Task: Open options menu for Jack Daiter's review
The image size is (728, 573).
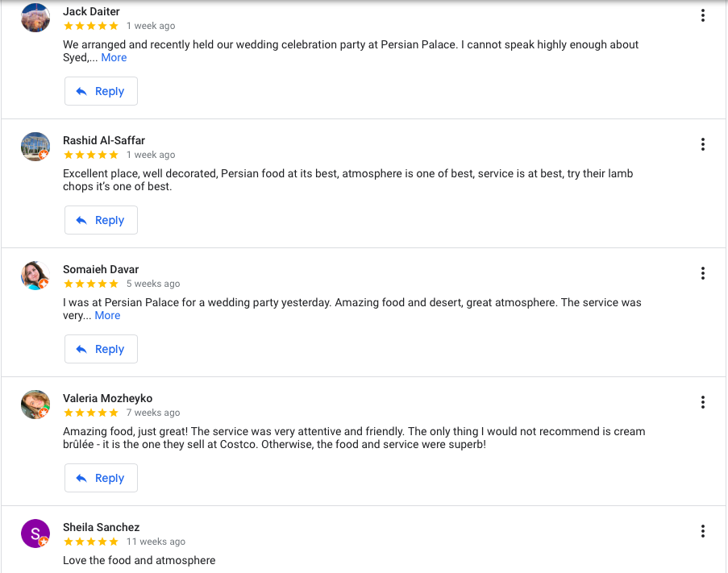Action: (x=703, y=15)
